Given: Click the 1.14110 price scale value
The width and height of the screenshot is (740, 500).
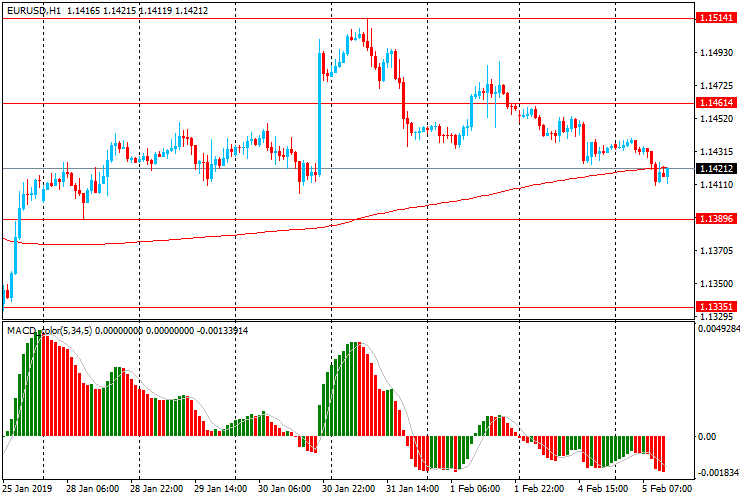Looking at the screenshot, I should tap(716, 185).
